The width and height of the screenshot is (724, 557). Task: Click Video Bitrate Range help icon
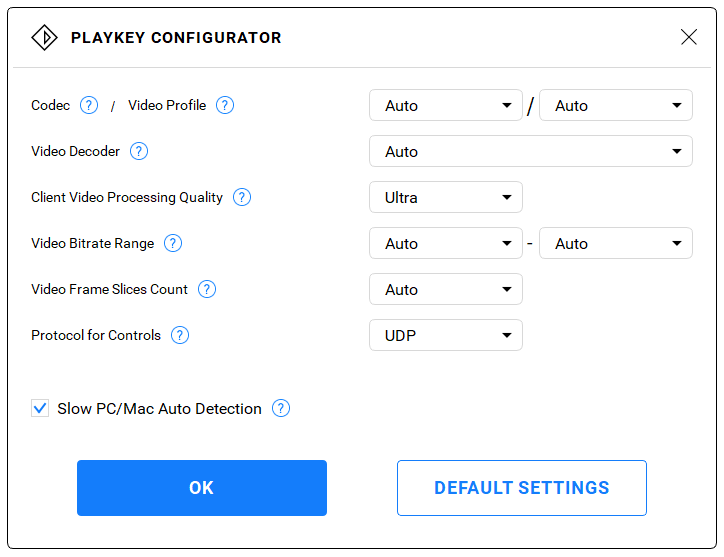[173, 243]
